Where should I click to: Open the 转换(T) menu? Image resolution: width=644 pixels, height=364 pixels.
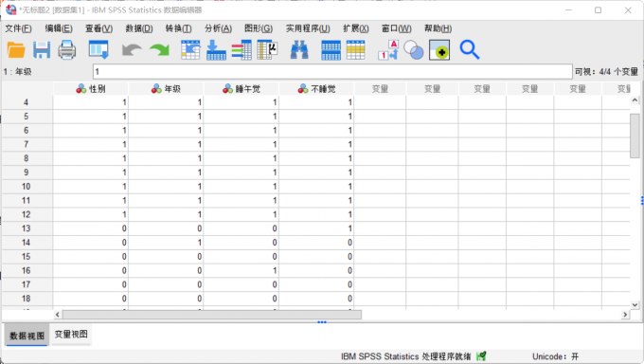click(x=178, y=28)
